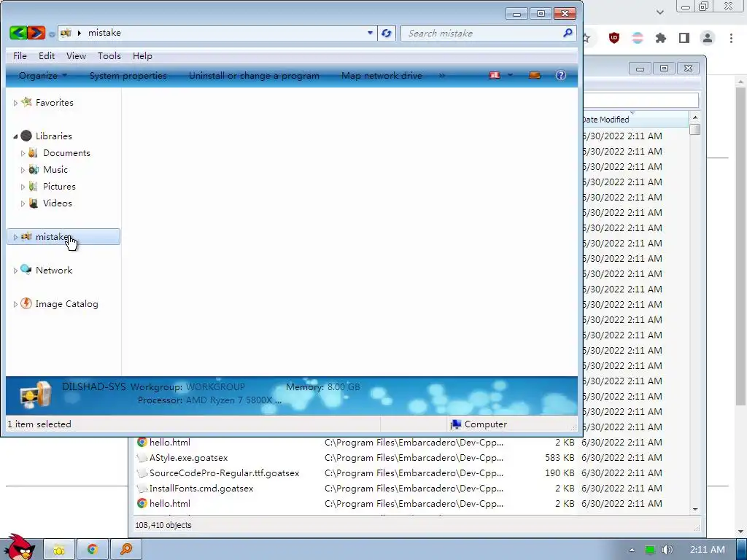Open the volume speaker tray icon
Screen dimensions: 747x560
(667, 550)
